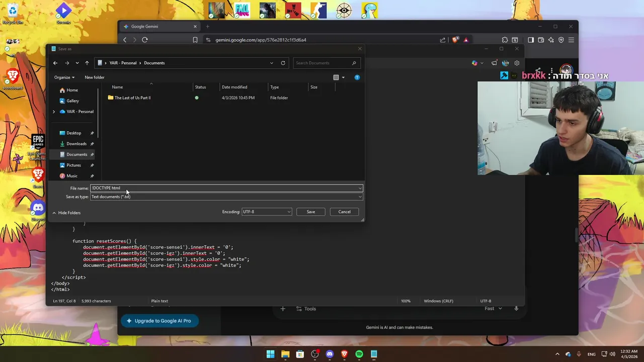The width and height of the screenshot is (644, 362).
Task: Click the Brave address bar URL
Action: pyautogui.click(x=261, y=40)
